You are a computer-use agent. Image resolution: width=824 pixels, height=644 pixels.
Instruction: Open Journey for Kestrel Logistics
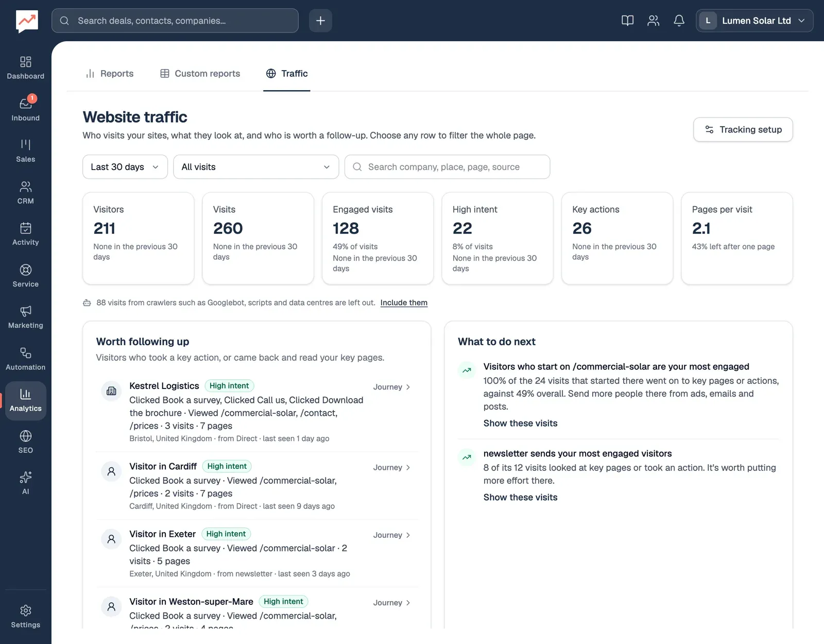392,387
